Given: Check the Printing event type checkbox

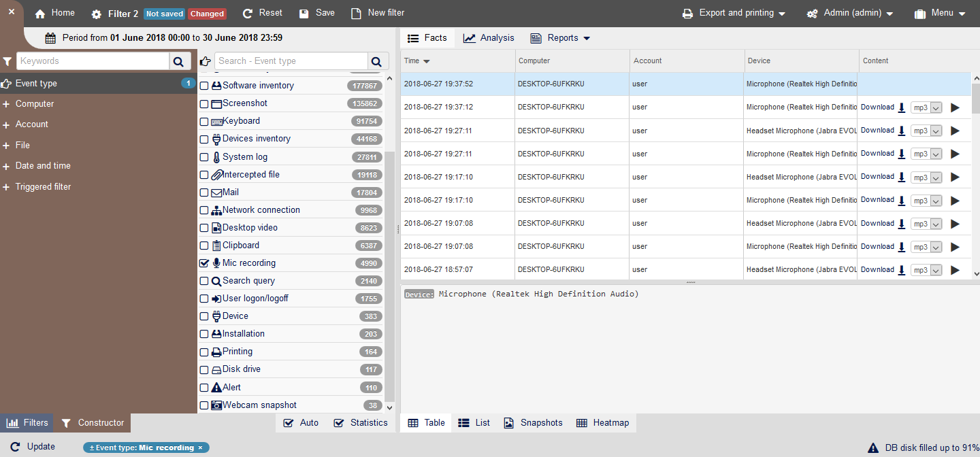Looking at the screenshot, I should coord(204,352).
